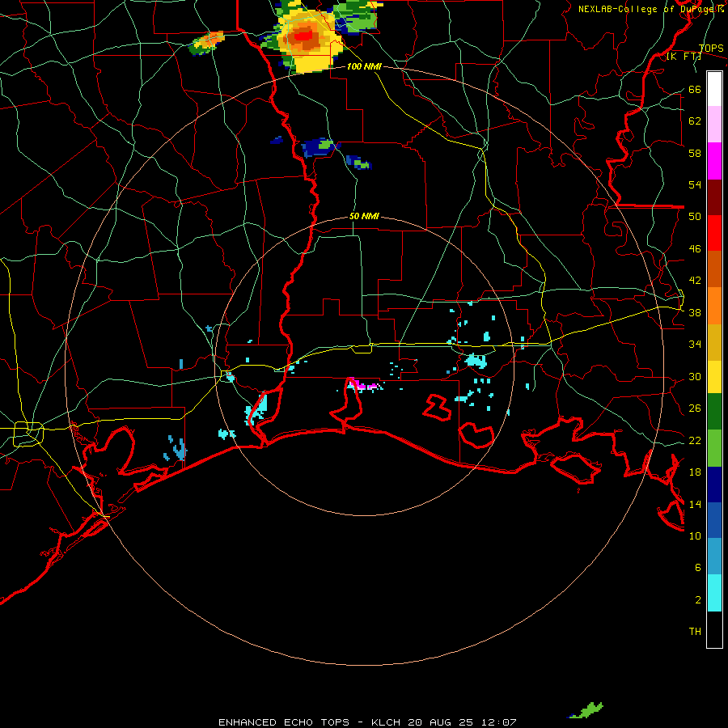This screenshot has width=728, height=728.
Task: Click the 26 value on the scale
Action: click(x=695, y=408)
